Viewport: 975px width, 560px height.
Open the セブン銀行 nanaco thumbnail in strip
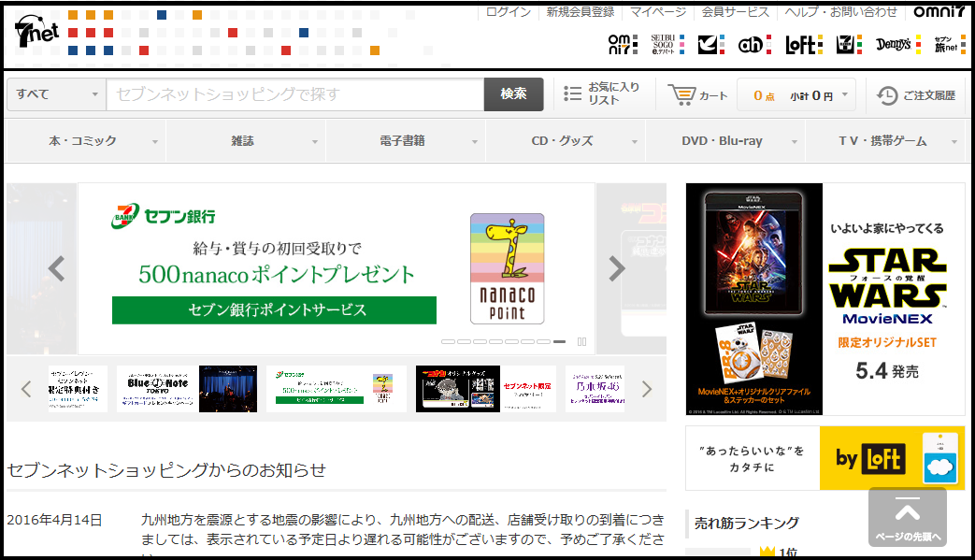[337, 389]
